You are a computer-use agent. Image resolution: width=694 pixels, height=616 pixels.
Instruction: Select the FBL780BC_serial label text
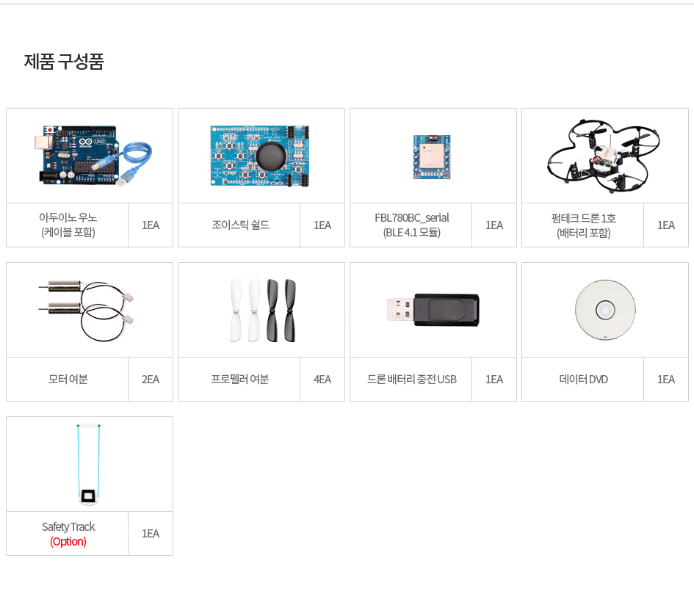411,218
